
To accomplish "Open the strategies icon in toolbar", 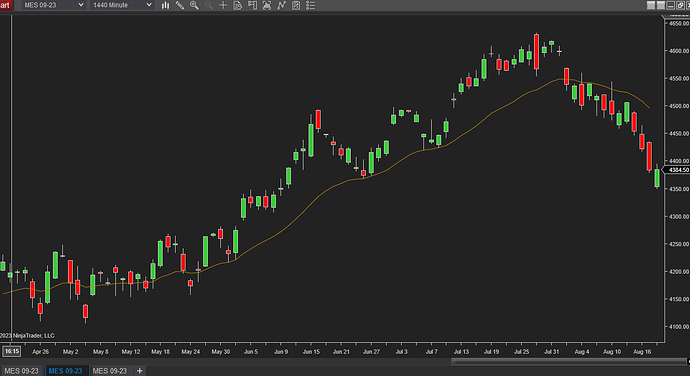I will tap(281, 5).
